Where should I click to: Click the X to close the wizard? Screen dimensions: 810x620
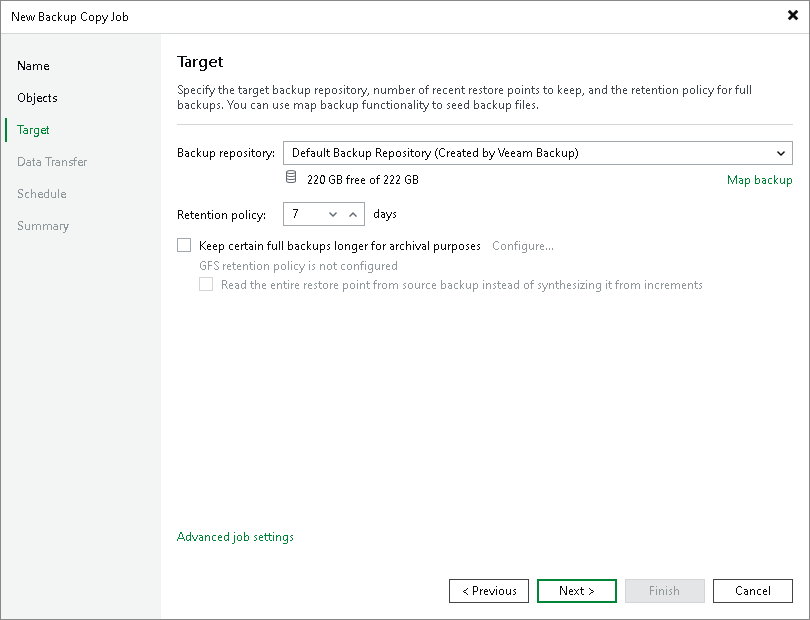coord(793,15)
